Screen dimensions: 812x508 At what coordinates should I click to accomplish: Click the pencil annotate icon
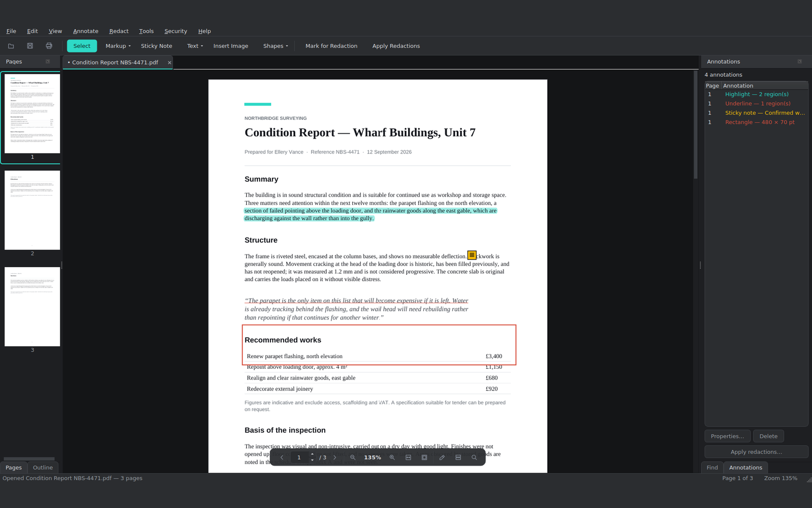(442, 458)
